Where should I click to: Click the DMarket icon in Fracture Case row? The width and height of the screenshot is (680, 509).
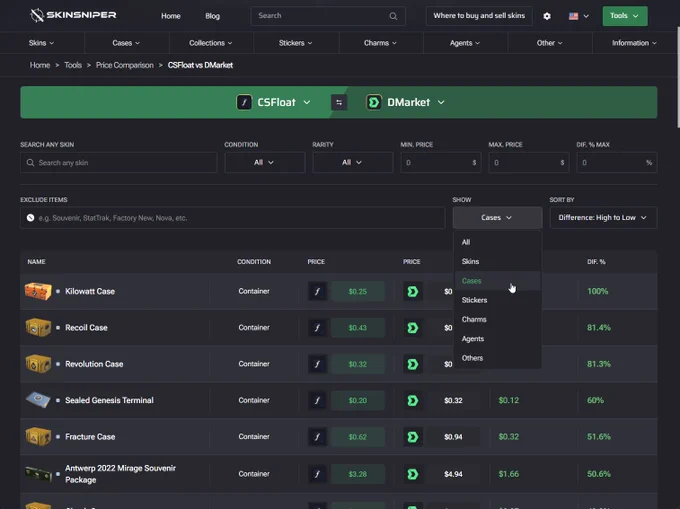point(412,437)
